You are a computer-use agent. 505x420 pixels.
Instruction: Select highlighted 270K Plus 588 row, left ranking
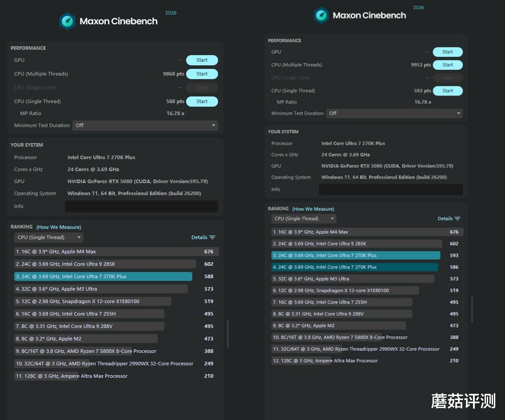pos(116,276)
